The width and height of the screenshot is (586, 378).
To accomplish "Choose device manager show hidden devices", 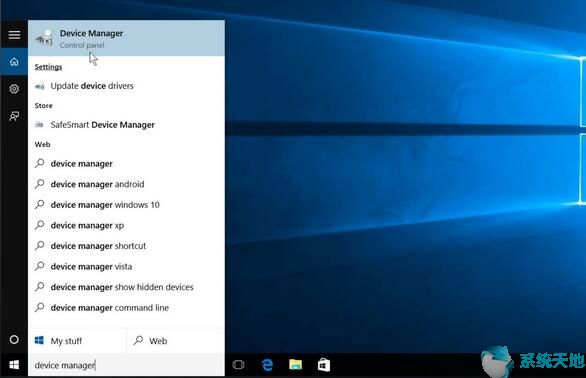I will click(x=126, y=287).
